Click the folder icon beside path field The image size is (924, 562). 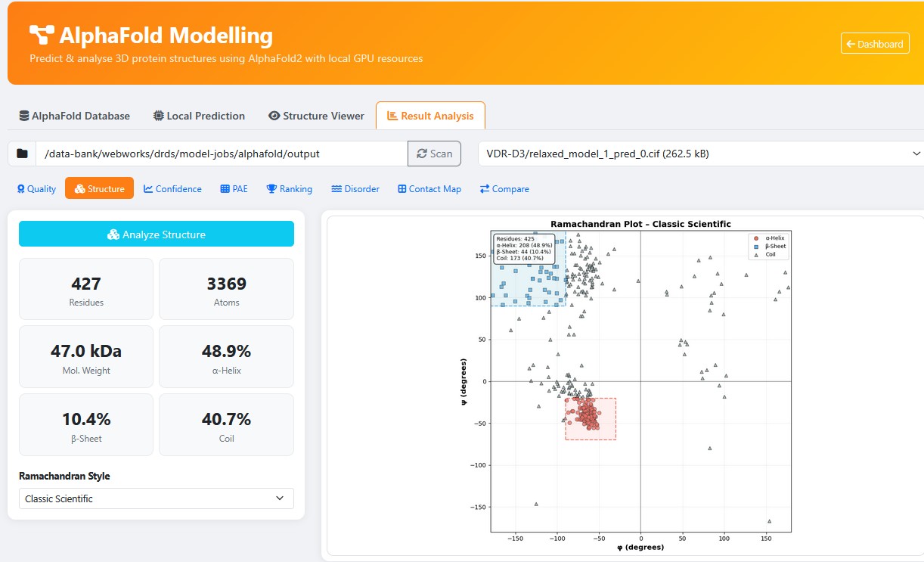click(x=22, y=154)
